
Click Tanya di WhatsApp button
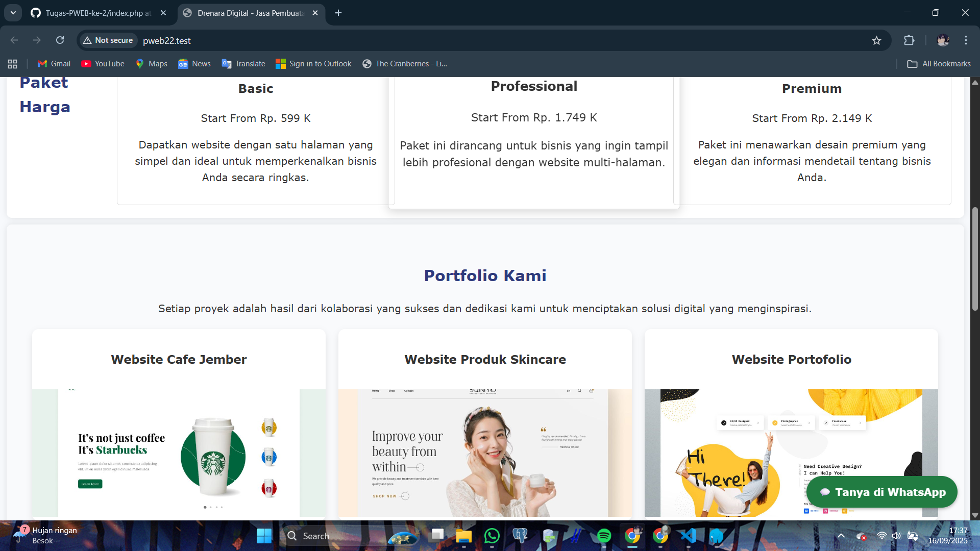click(881, 492)
